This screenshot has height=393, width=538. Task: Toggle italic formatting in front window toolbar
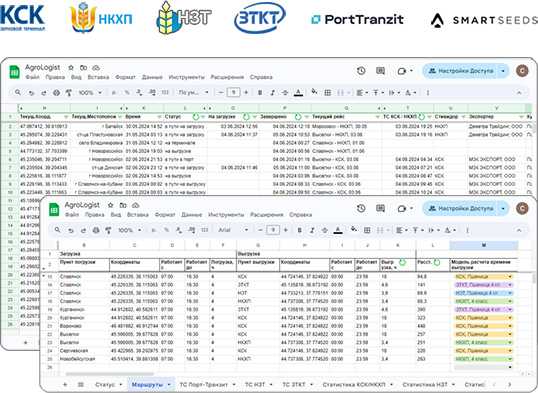click(x=312, y=230)
